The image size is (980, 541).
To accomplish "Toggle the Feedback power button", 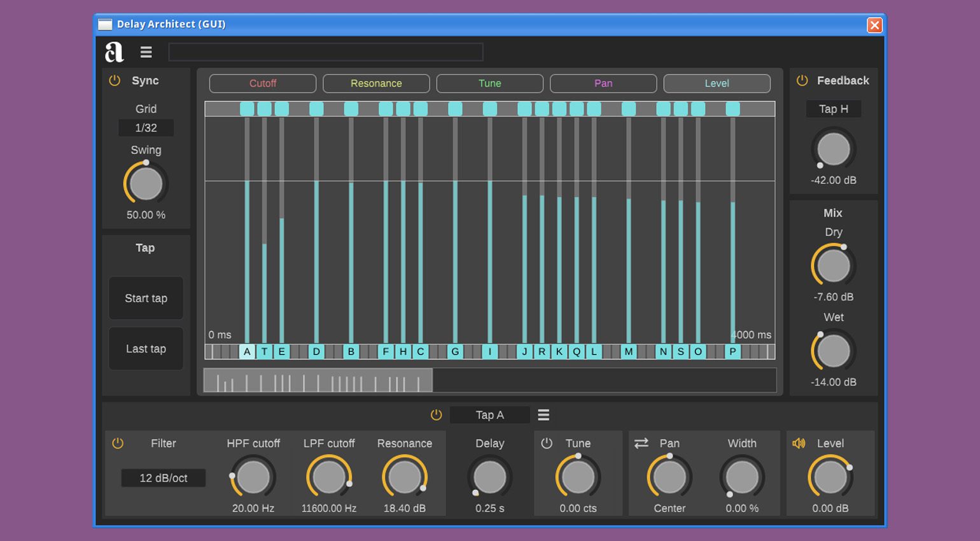I will (802, 81).
